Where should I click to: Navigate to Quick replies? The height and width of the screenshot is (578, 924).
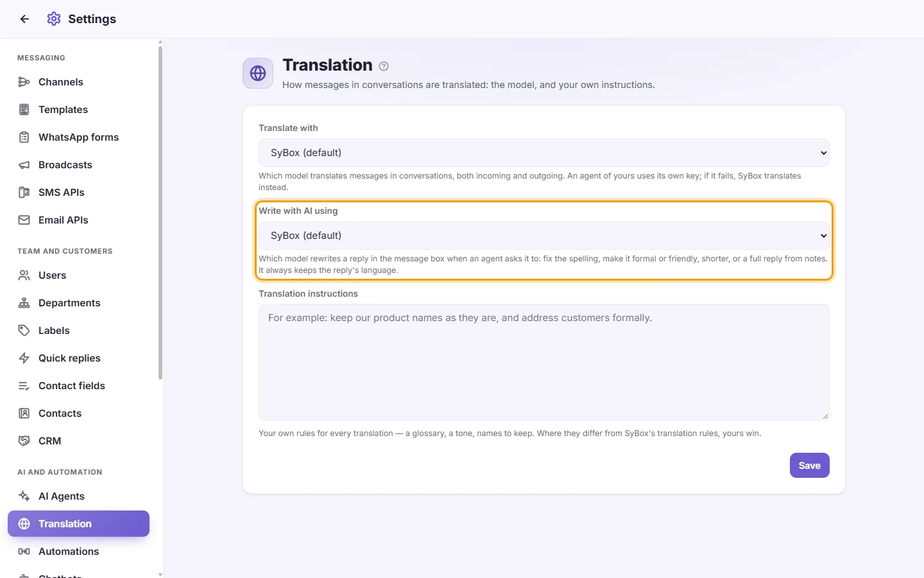pyautogui.click(x=78, y=358)
